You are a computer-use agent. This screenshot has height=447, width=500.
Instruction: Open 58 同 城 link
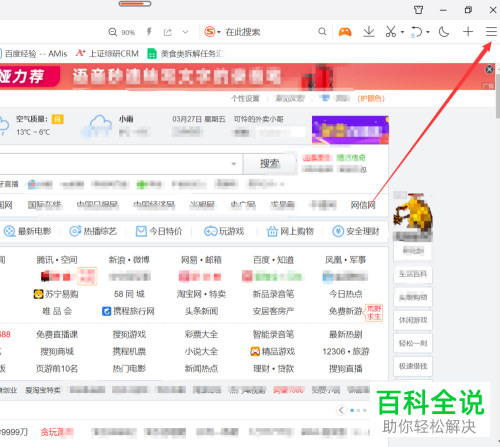tap(129, 294)
